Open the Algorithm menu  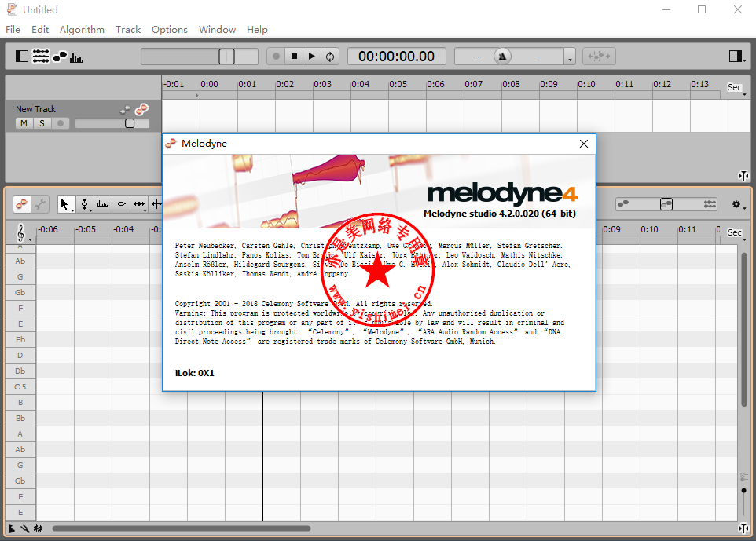82,30
